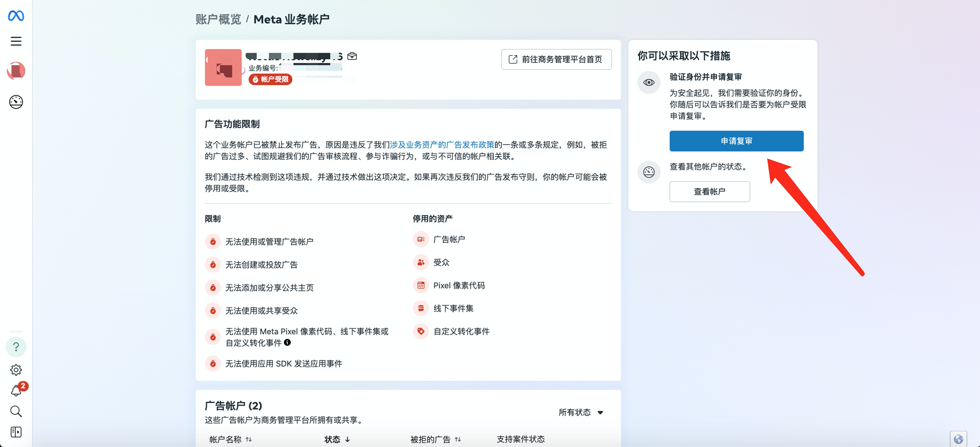Click gauge icon beside 查看其他帐户的状态

[649, 172]
